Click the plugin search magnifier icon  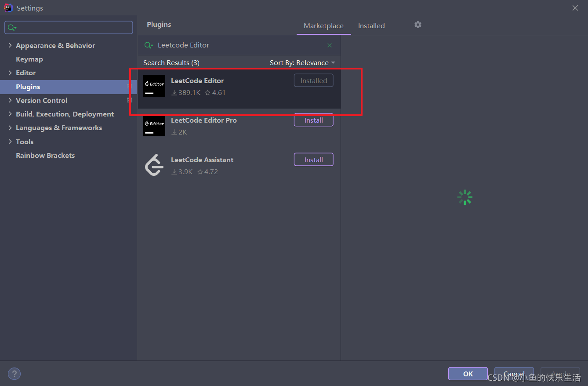[x=149, y=45]
